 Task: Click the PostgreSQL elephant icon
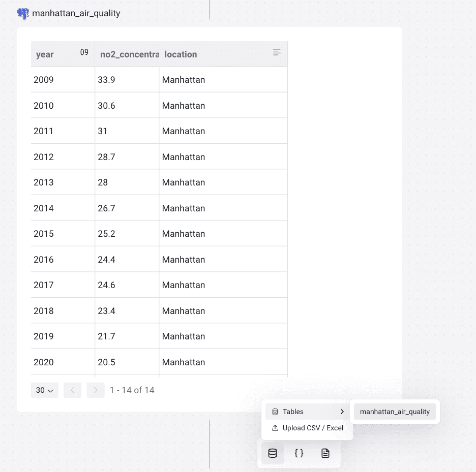click(x=23, y=13)
